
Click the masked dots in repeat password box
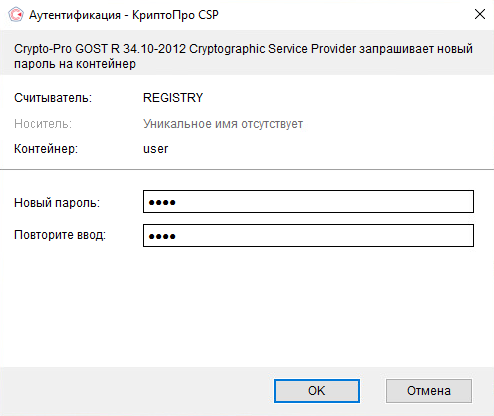(162, 236)
